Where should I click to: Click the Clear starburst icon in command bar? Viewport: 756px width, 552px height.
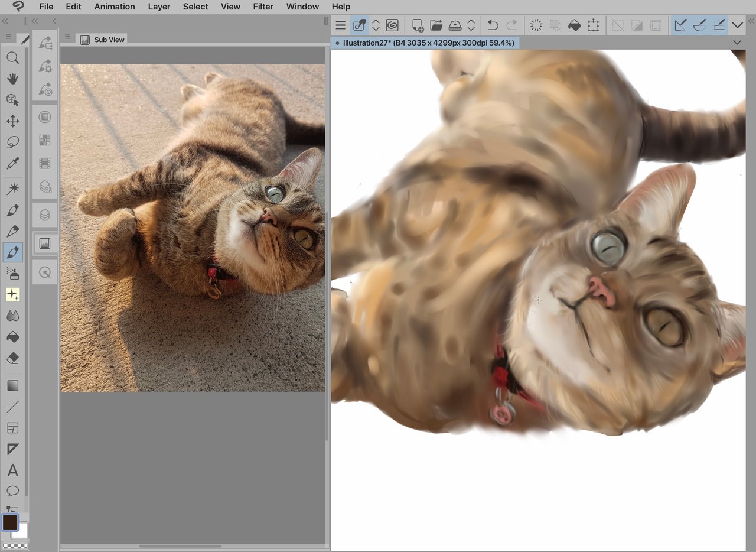(x=536, y=25)
